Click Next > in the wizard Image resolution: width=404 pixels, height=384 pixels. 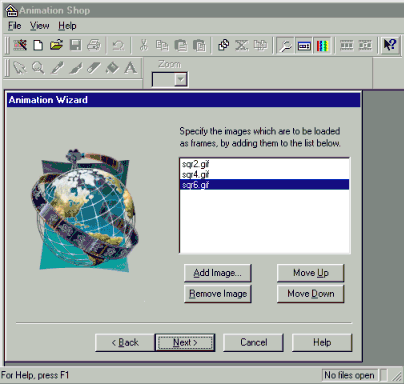(x=185, y=342)
